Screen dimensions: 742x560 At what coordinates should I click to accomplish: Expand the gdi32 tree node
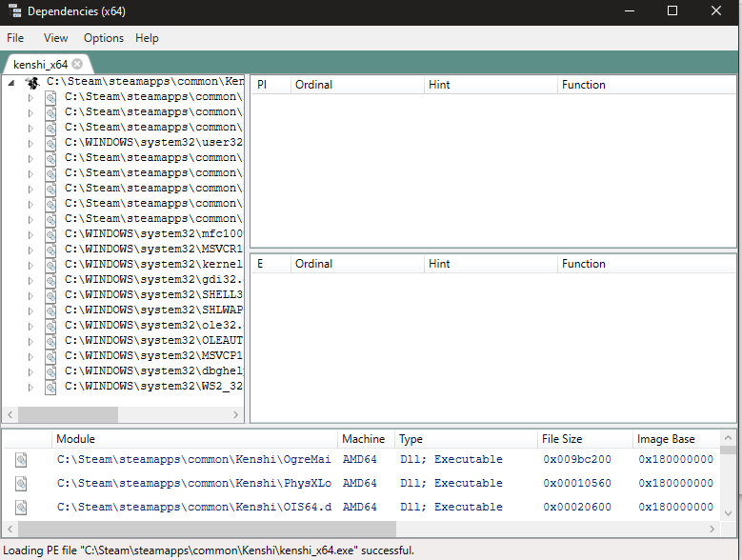tap(30, 280)
